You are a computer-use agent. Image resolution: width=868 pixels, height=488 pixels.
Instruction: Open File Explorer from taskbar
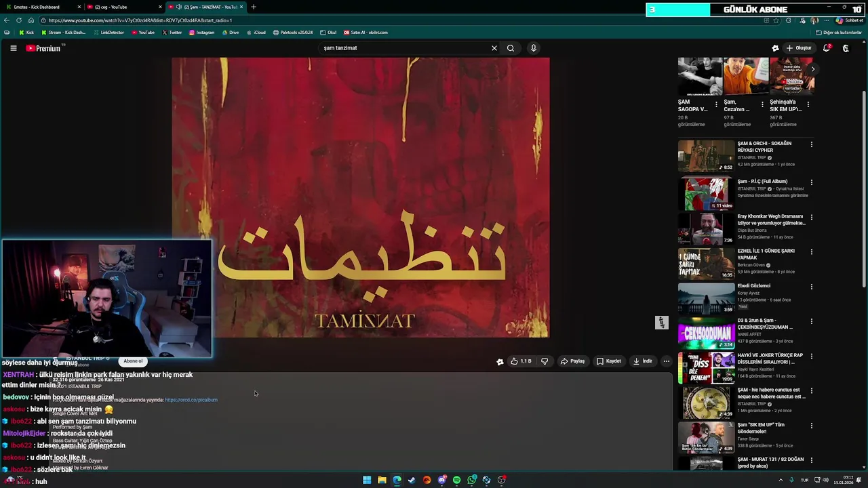pyautogui.click(x=382, y=480)
